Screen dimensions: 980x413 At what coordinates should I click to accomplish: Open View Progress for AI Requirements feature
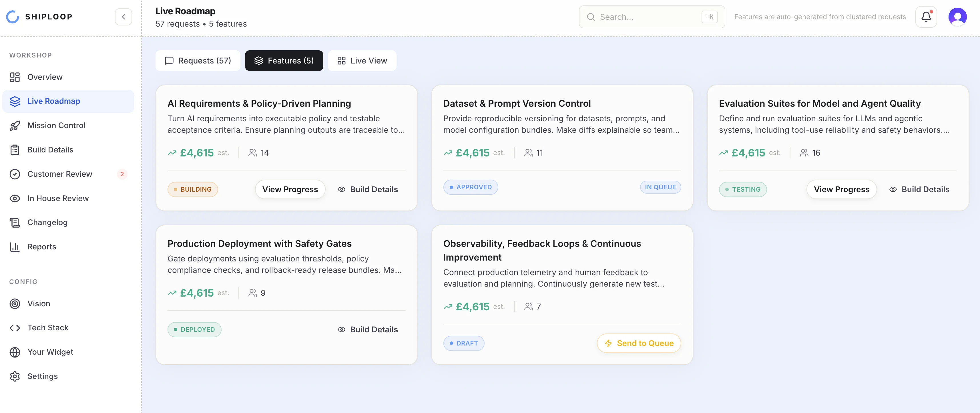290,189
